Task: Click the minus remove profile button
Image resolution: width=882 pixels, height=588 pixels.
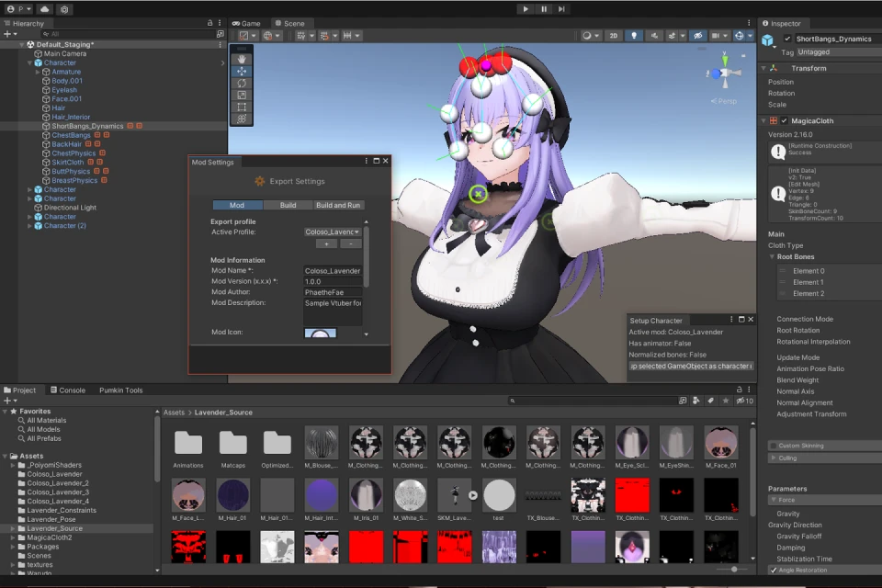Action: click(x=350, y=243)
